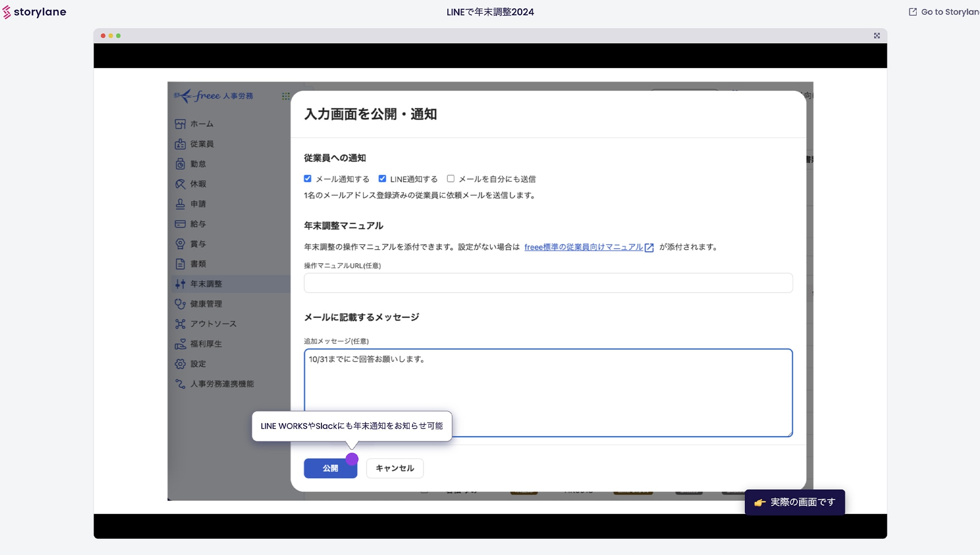Toggle LINE通知する checkbox
This screenshot has width=980, height=555.
[382, 178]
